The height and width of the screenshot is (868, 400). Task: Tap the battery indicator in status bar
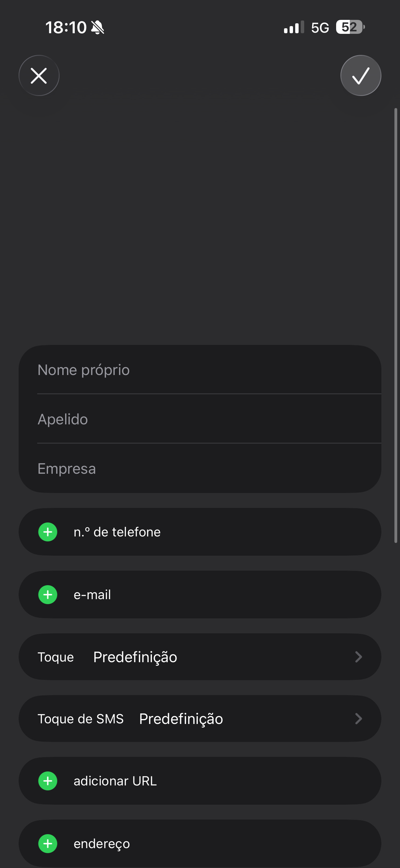[x=350, y=27]
